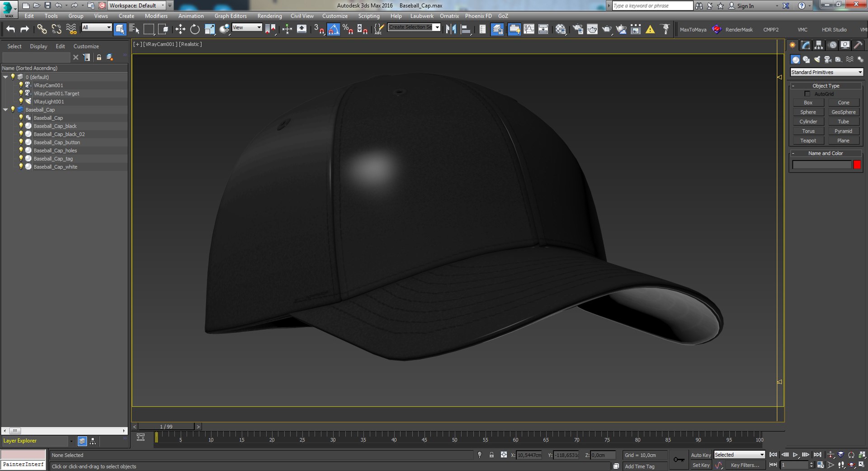Open the Standard Primitives dropdown
868x471 pixels.
(826, 72)
